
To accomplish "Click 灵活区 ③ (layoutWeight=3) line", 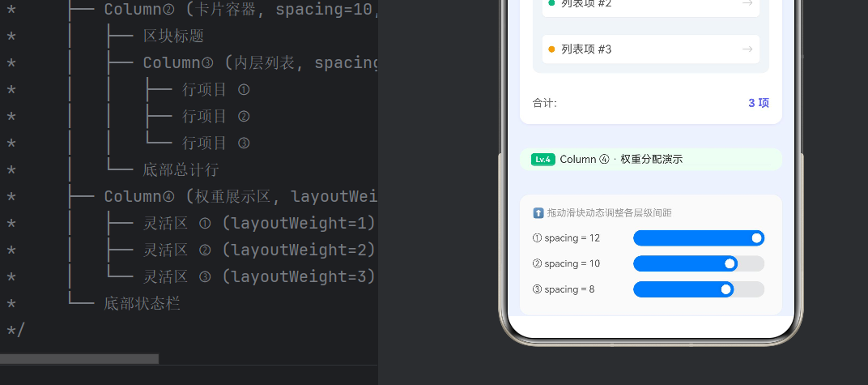I will point(259,276).
